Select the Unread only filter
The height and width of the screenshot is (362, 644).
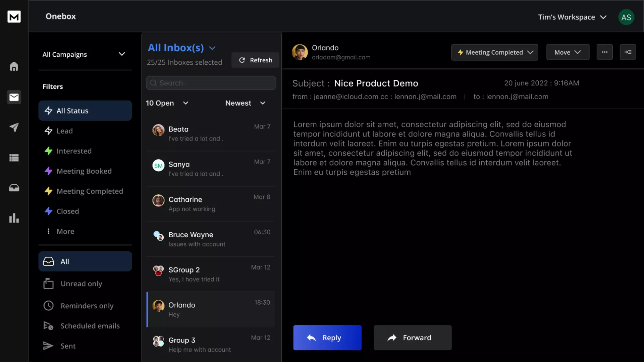pos(81,284)
